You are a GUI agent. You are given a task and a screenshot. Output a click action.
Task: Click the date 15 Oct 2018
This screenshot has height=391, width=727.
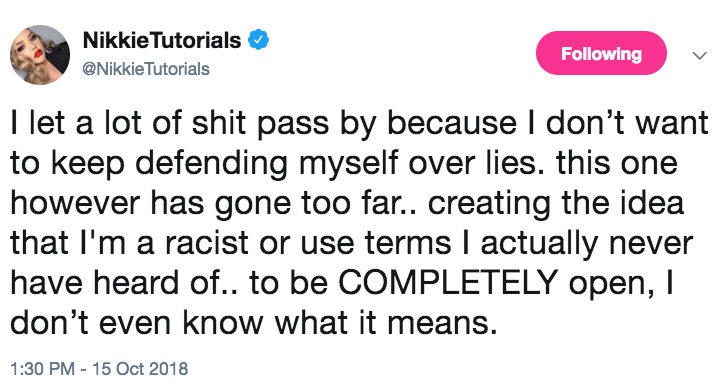(x=140, y=369)
